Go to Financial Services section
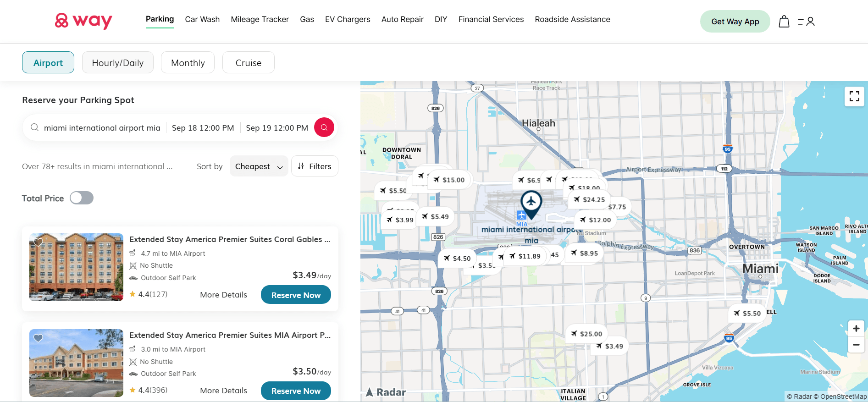Image resolution: width=868 pixels, height=402 pixels. point(491,19)
